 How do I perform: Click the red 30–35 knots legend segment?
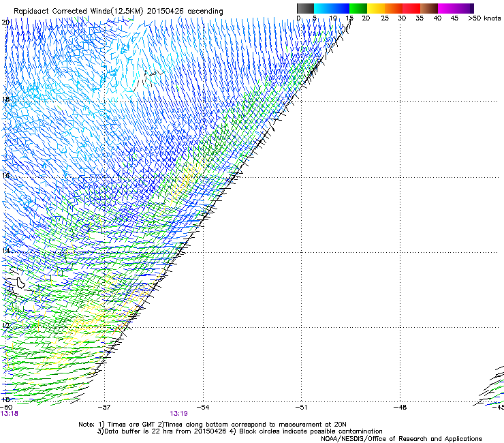pyautogui.click(x=411, y=8)
